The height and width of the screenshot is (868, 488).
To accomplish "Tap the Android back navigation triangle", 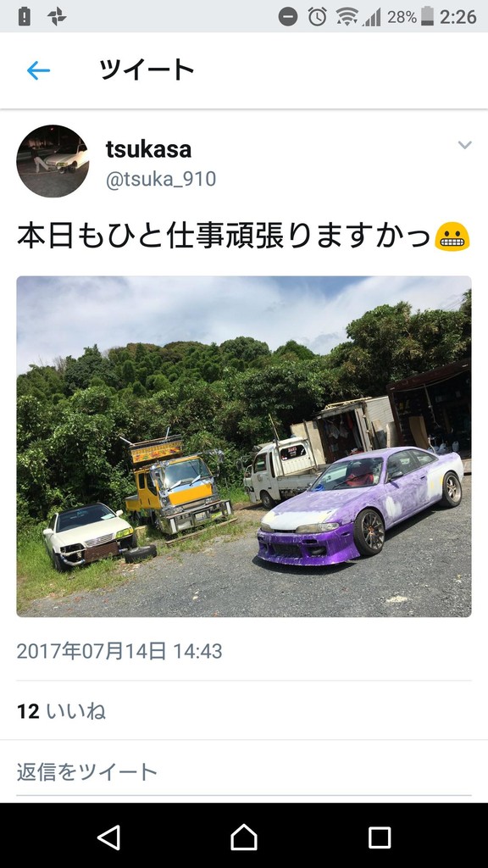I will pos(108,837).
